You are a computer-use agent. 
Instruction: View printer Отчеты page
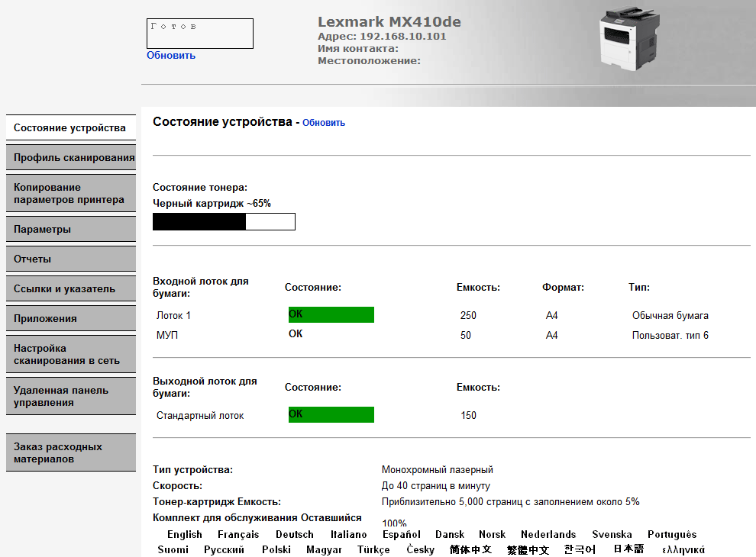click(70, 258)
